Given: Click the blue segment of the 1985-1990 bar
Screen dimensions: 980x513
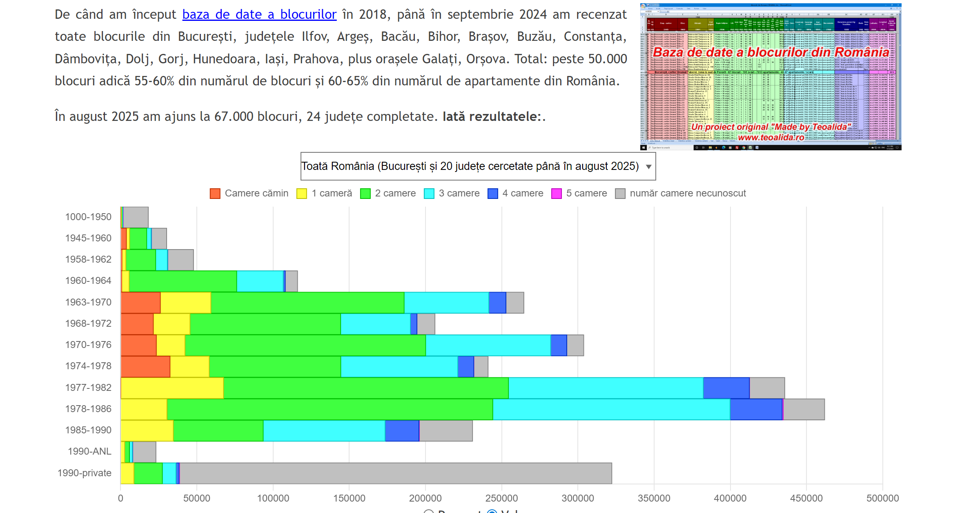Looking at the screenshot, I should point(402,430).
